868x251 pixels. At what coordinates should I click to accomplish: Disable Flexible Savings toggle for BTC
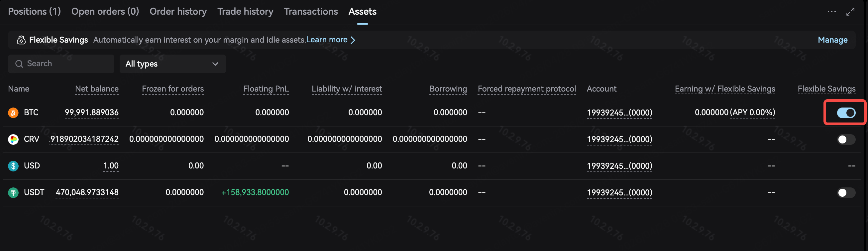point(846,113)
